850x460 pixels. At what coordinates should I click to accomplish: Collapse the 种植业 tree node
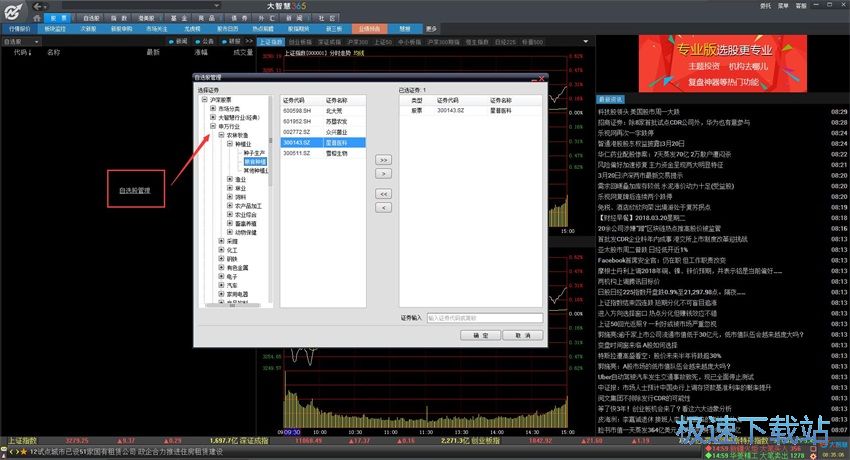230,144
